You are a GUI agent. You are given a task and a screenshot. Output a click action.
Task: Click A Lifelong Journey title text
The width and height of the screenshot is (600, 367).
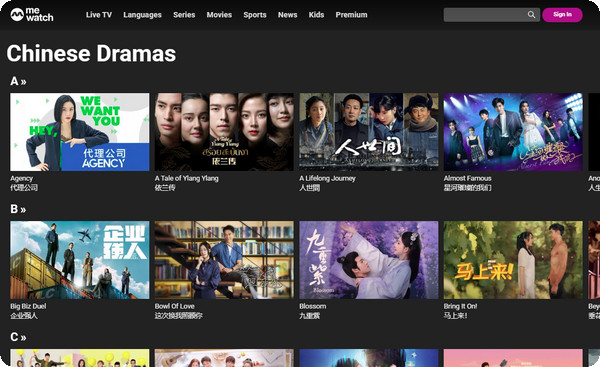click(x=328, y=178)
